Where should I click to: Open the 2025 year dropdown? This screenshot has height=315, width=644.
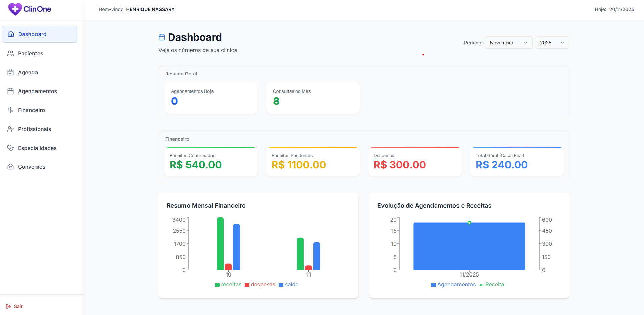552,43
